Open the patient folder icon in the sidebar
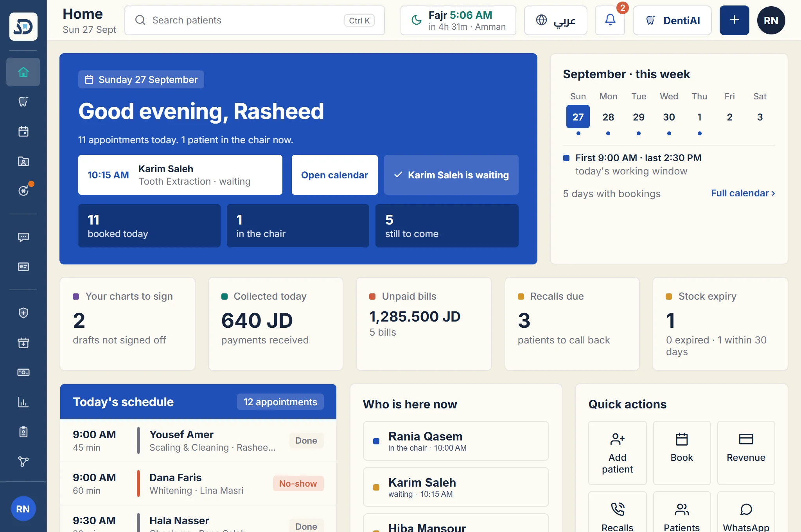 23,161
